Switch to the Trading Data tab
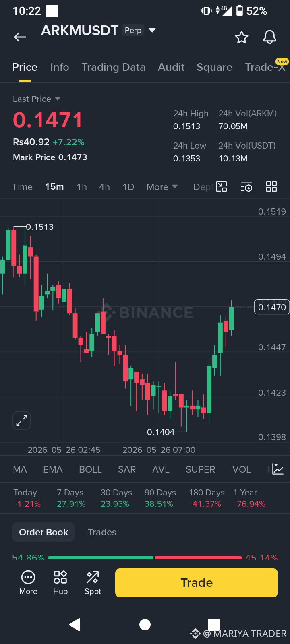 [x=114, y=67]
